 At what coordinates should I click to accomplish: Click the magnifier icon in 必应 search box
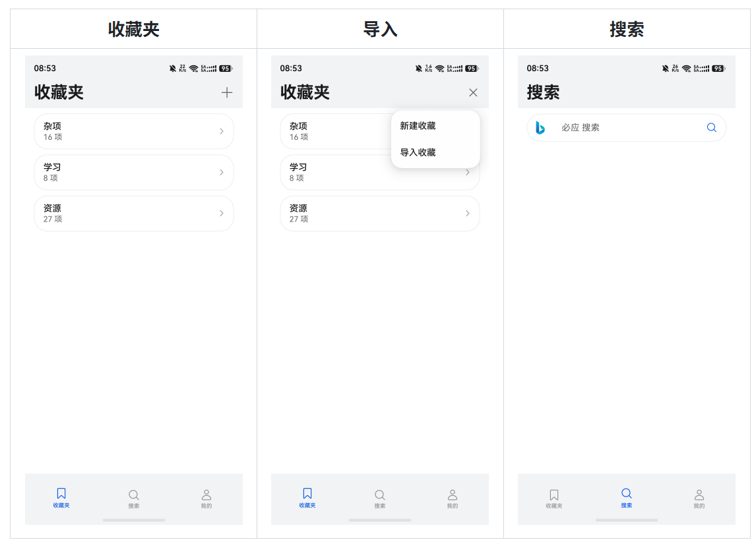711,128
